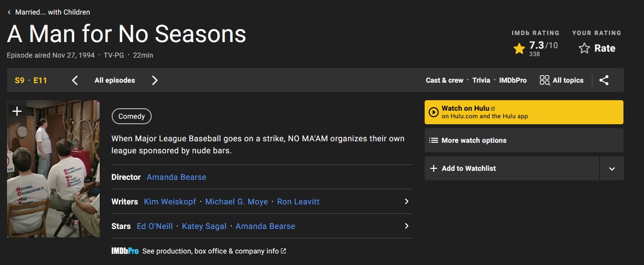Image resolution: width=644 pixels, height=265 pixels.
Task: Select the Comedy genre chip
Action: point(132,116)
